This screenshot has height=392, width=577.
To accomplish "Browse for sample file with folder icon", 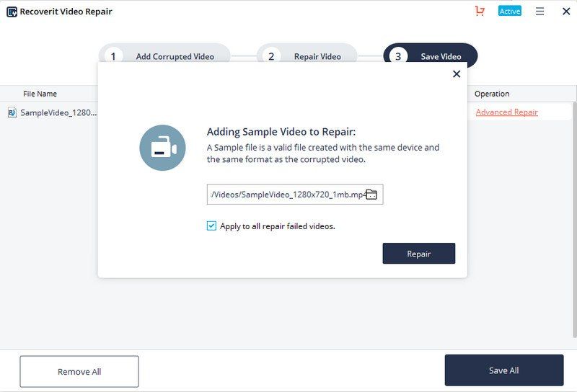I will pyautogui.click(x=371, y=195).
